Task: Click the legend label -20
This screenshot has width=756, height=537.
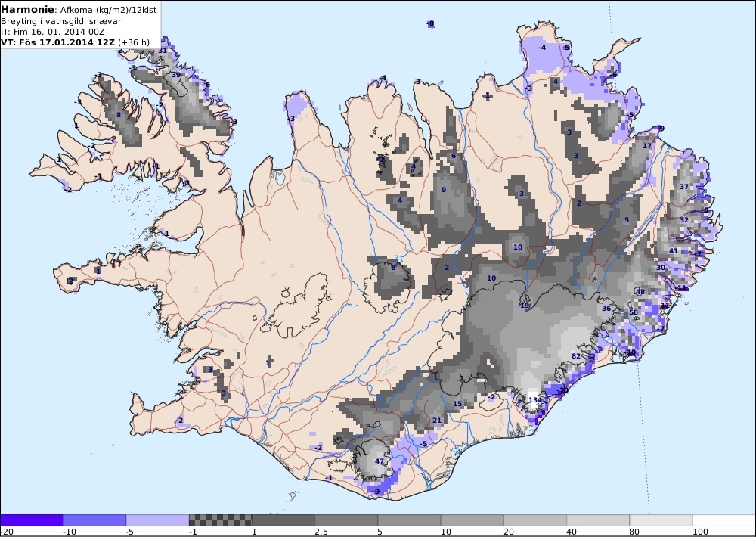Action: click(x=7, y=532)
